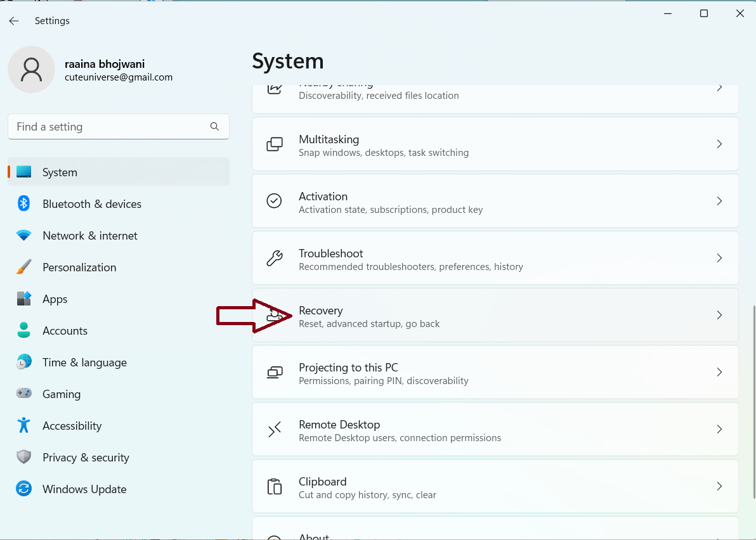Click the Clipboard icon in System list

pyautogui.click(x=274, y=486)
